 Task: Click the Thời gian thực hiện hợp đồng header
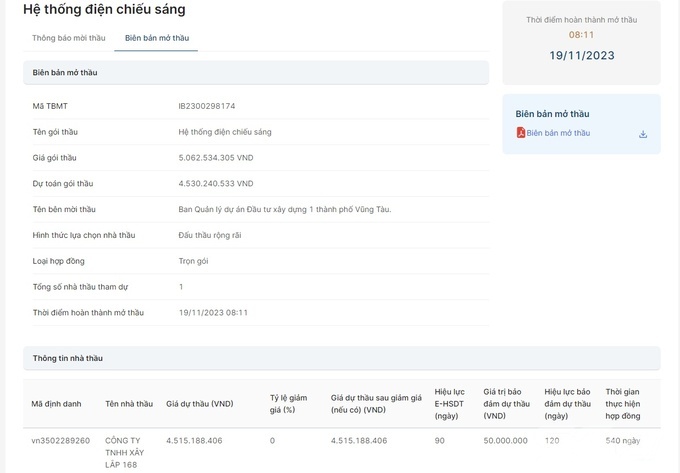point(623,404)
